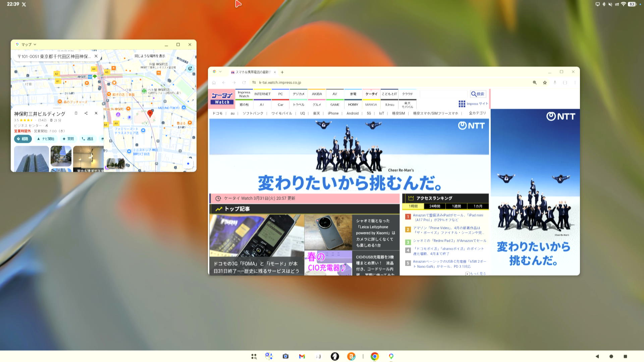
Task: Open Gmail from the taskbar shelf
Action: point(301,356)
